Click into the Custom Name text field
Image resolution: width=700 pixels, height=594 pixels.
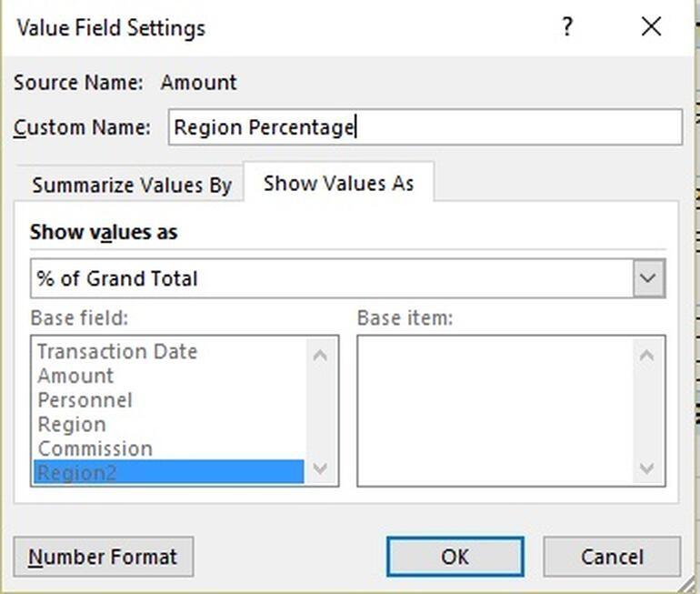(x=425, y=127)
